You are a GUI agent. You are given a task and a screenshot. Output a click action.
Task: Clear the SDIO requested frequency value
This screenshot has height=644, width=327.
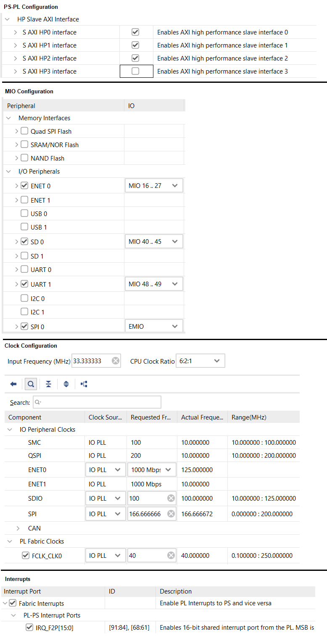(x=171, y=499)
